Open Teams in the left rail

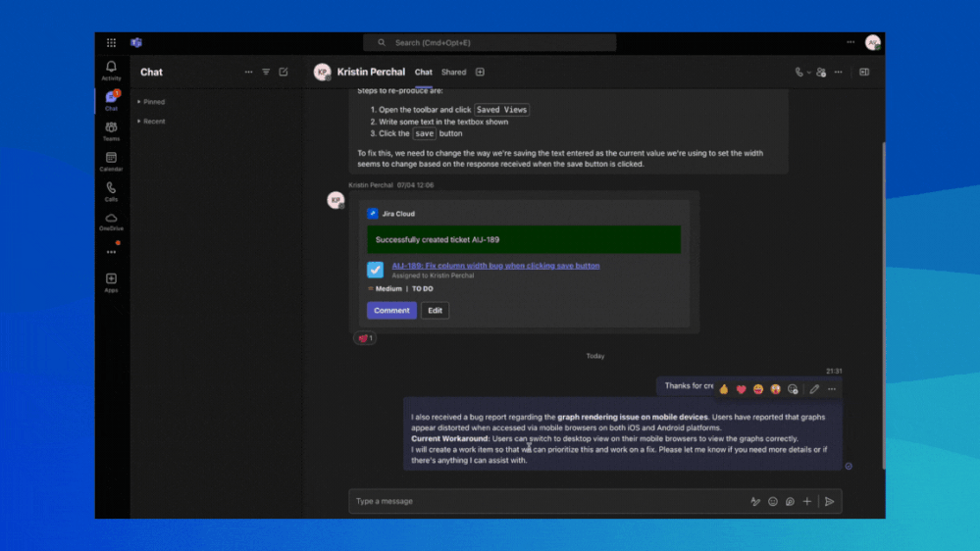pyautogui.click(x=111, y=131)
